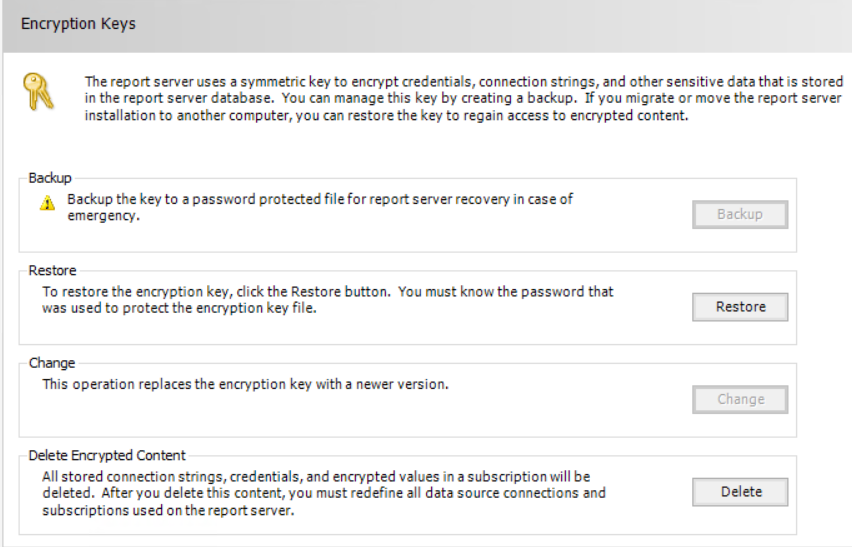852x547 pixels.
Task: Click the text about replacing the encryption key
Action: pos(245,384)
